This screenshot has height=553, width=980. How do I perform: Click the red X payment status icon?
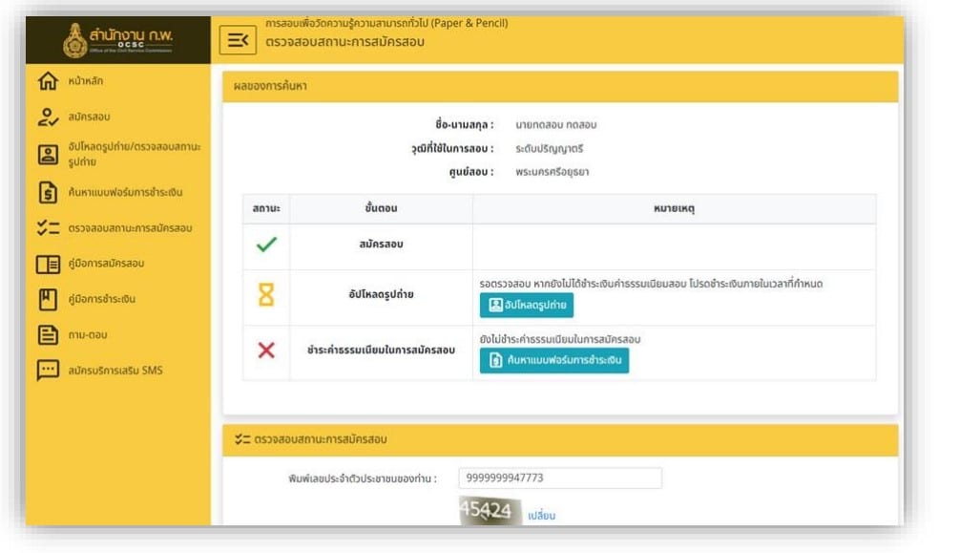click(x=266, y=351)
